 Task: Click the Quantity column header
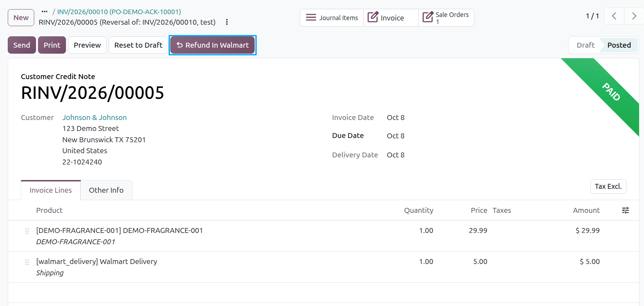point(419,210)
